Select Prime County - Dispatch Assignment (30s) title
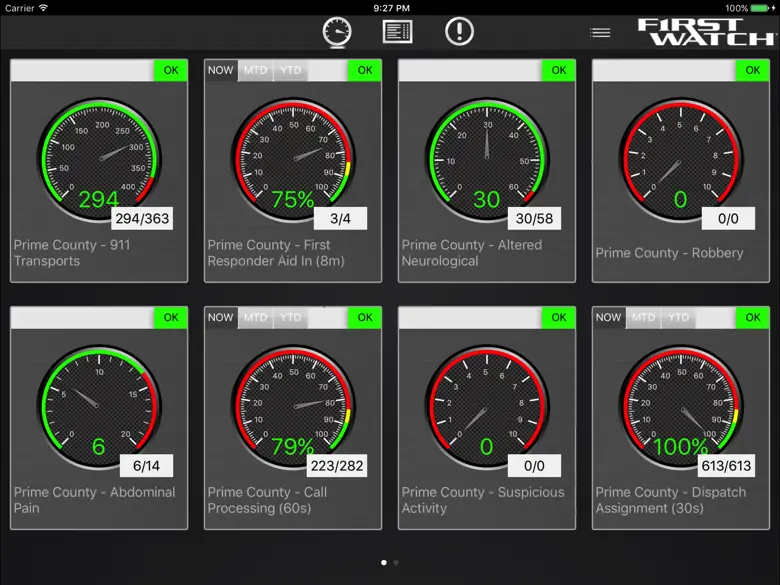 tap(671, 500)
